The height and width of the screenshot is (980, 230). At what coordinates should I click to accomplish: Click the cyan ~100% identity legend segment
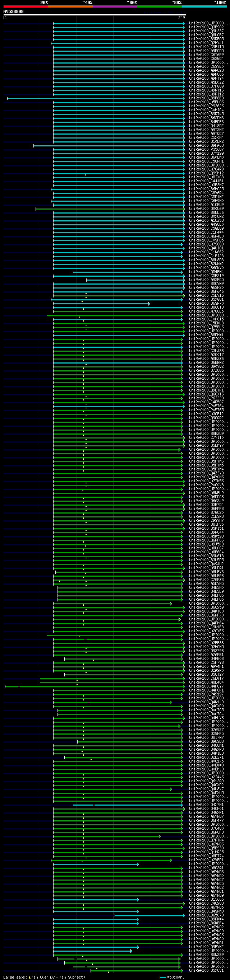click(204, 6)
